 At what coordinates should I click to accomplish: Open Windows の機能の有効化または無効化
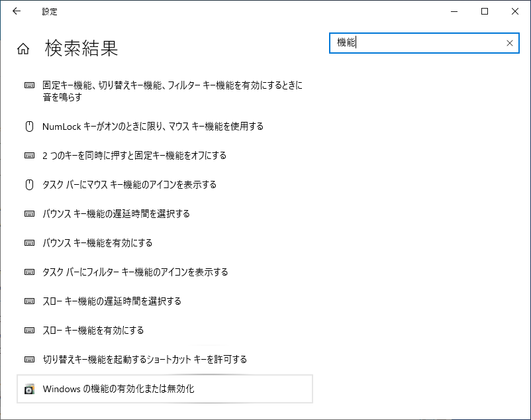165,389
